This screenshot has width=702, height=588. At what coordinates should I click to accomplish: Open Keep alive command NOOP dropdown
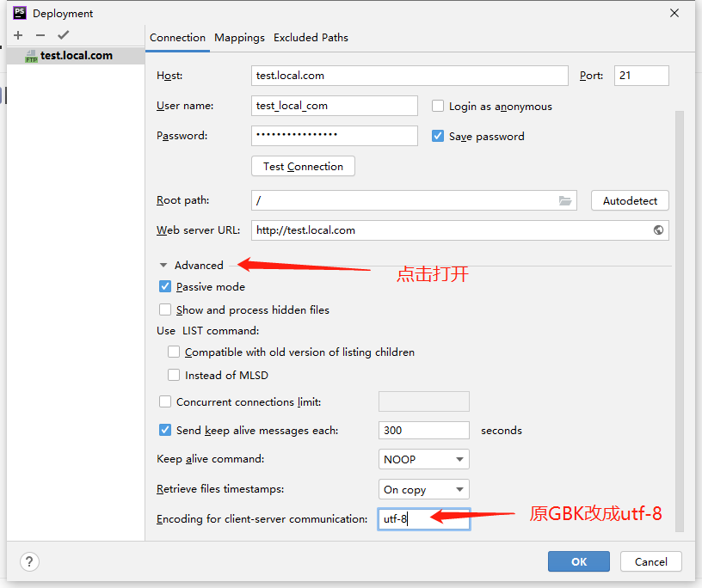pos(423,459)
